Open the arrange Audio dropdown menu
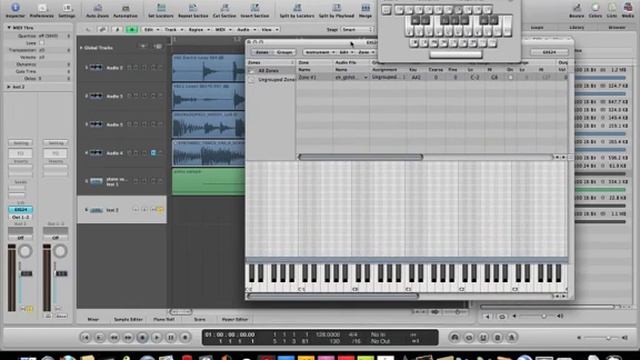This screenshot has width=640, height=360. [x=246, y=29]
